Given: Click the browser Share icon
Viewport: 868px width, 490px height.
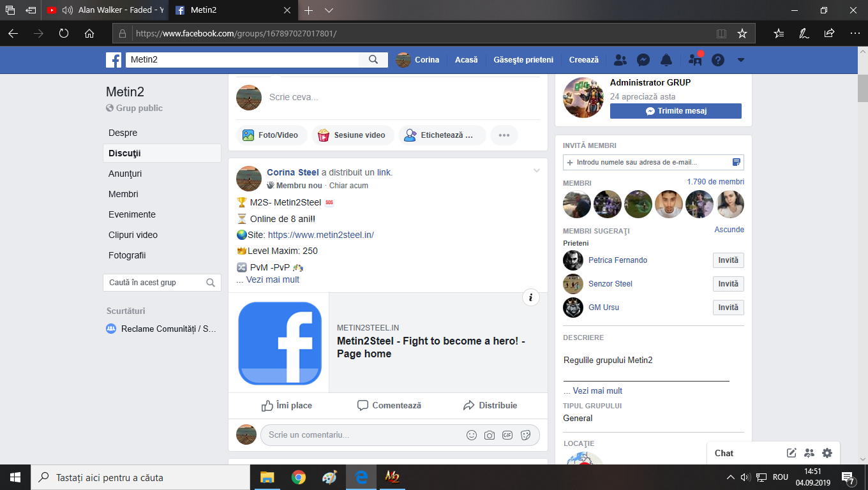Looking at the screenshot, I should [x=829, y=33].
